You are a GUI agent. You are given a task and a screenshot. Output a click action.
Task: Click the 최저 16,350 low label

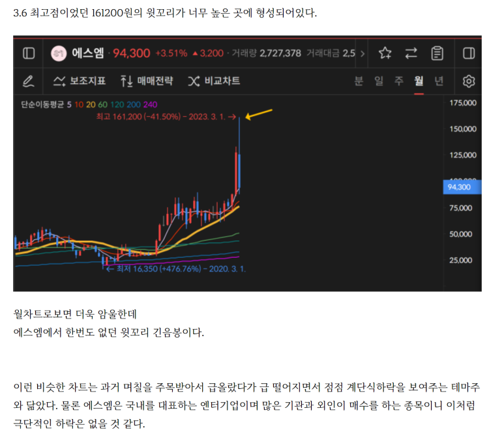[176, 269]
